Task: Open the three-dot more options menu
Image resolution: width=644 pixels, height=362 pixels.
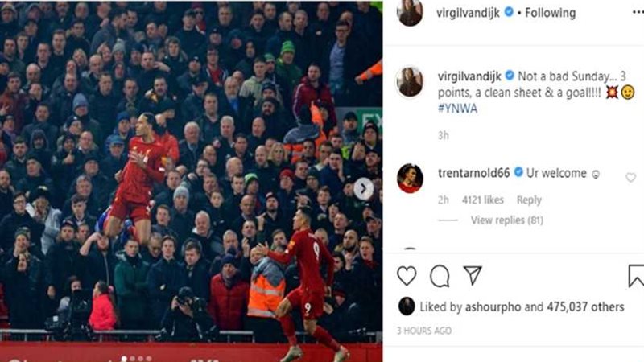Action: point(638,13)
